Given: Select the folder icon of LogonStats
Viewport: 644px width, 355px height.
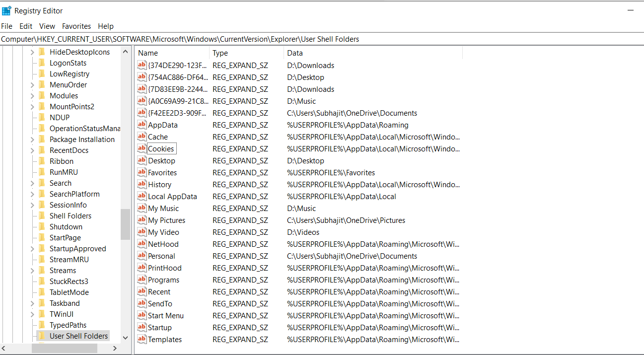Looking at the screenshot, I should point(42,63).
